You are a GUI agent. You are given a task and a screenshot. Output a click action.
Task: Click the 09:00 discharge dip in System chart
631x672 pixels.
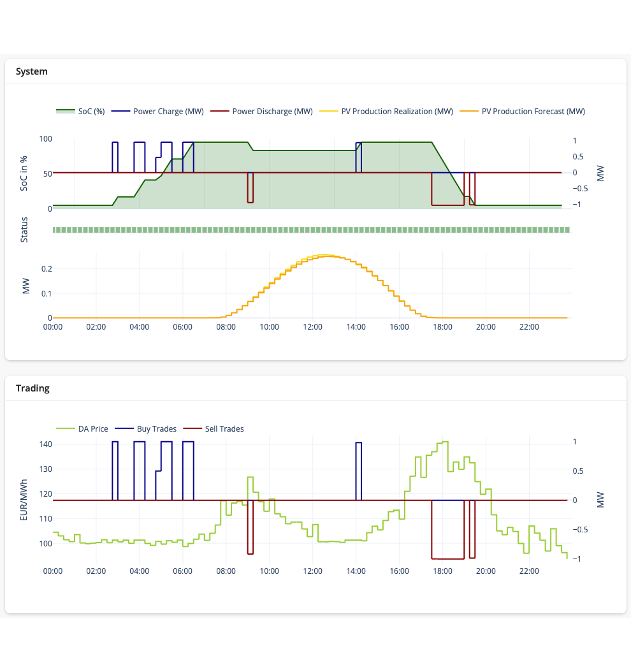(x=250, y=202)
